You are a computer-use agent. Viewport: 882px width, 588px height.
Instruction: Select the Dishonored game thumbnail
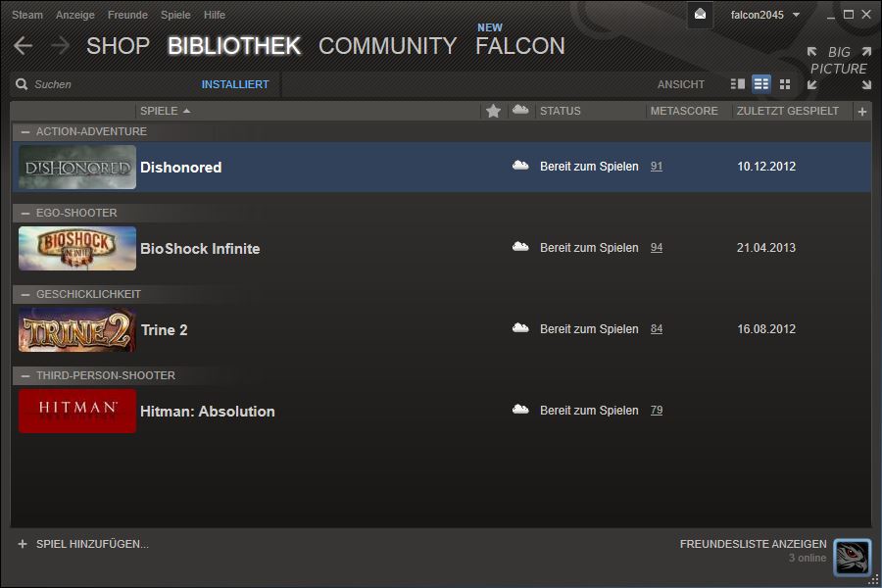(x=77, y=168)
